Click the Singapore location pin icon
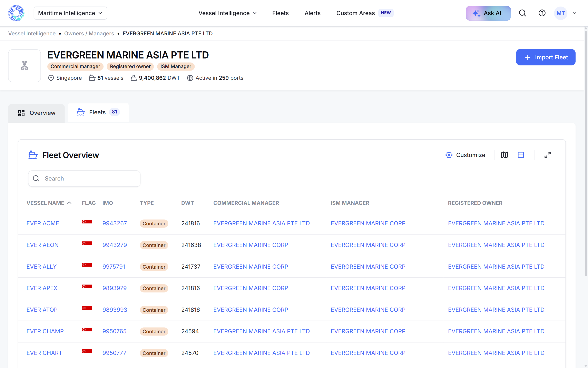 (51, 78)
